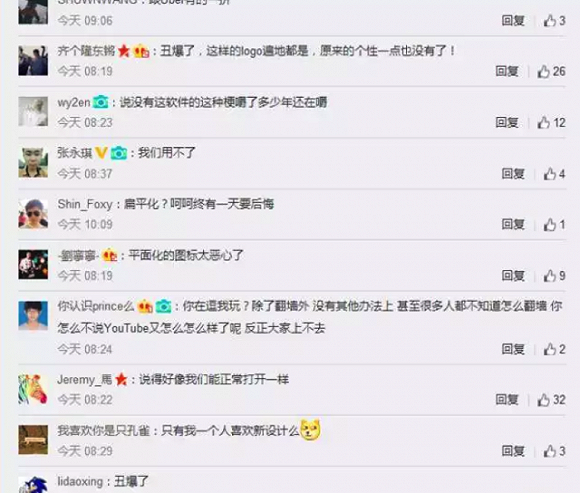Click the camera badge next to wy2en
580x493 pixels.
click(100, 102)
